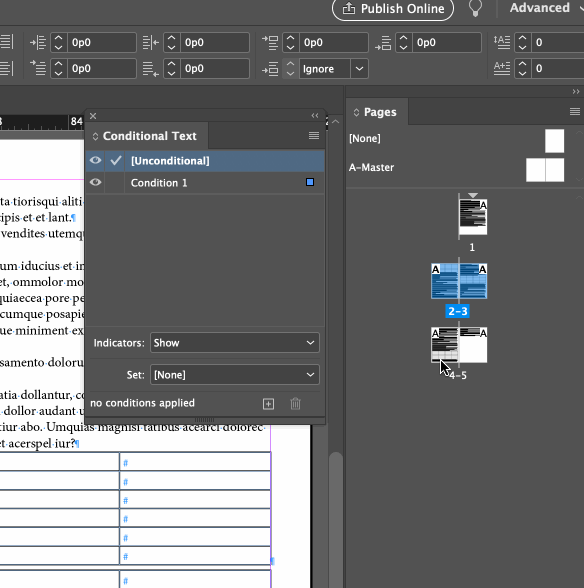Click the space before paragraph icon

tap(270, 42)
